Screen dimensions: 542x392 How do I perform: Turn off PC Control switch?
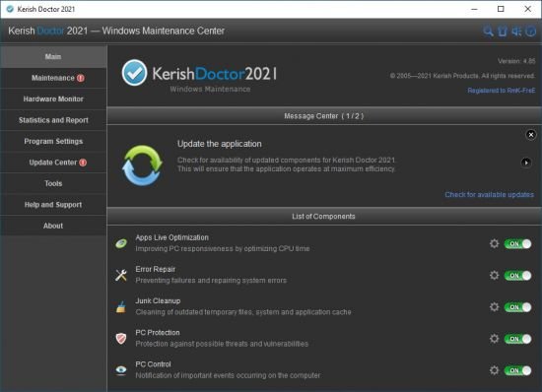pyautogui.click(x=517, y=370)
